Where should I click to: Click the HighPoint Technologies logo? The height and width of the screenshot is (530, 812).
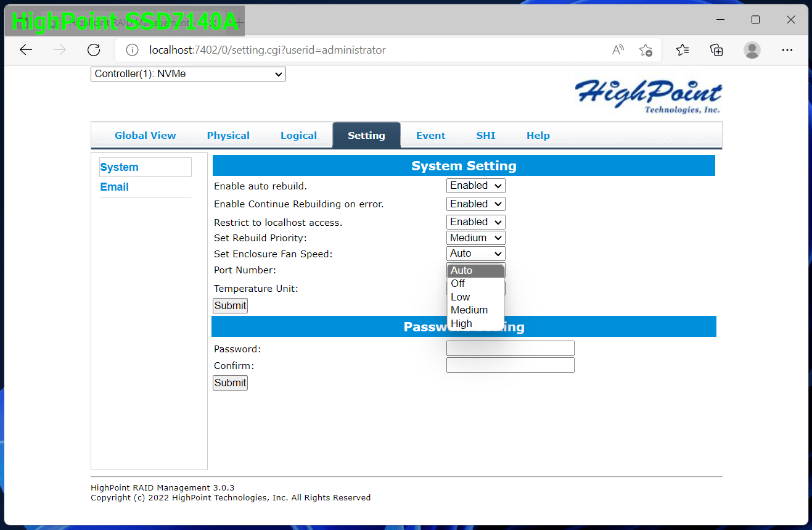(648, 96)
